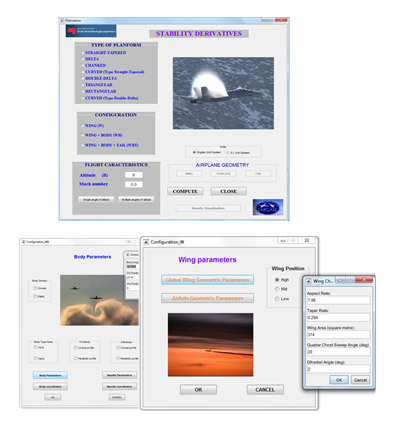Viewport: 397px width, 426px height.
Task: Click Single angle of attack button
Action: [96, 199]
